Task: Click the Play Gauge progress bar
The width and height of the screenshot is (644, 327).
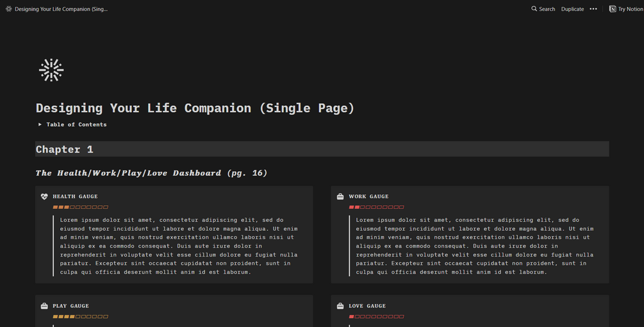Action: click(x=81, y=317)
